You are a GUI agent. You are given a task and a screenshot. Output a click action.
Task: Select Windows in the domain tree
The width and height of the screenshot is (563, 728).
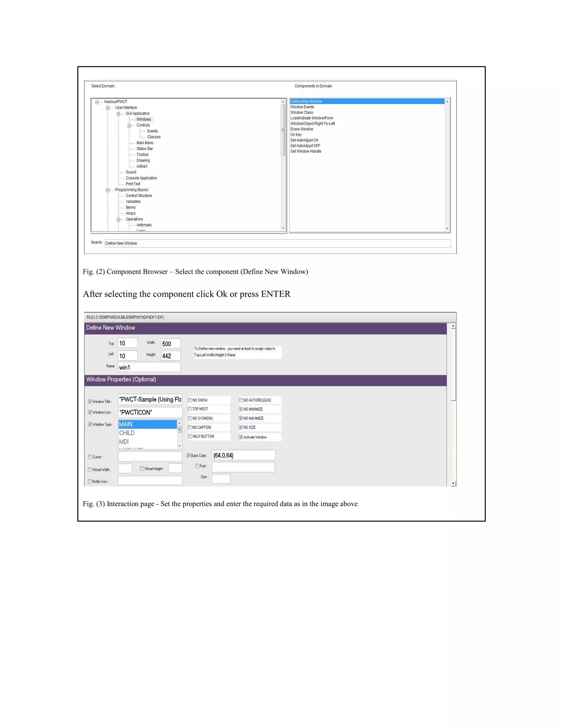[143, 119]
